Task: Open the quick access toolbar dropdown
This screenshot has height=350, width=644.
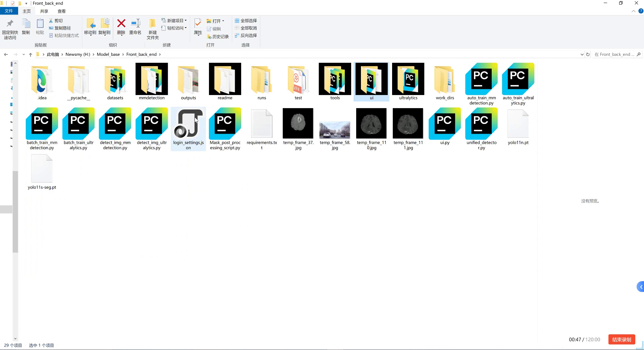Action: click(x=26, y=3)
